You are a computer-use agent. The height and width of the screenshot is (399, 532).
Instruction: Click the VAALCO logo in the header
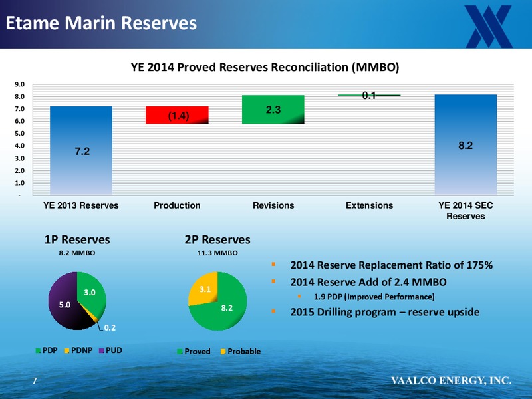coord(489,27)
